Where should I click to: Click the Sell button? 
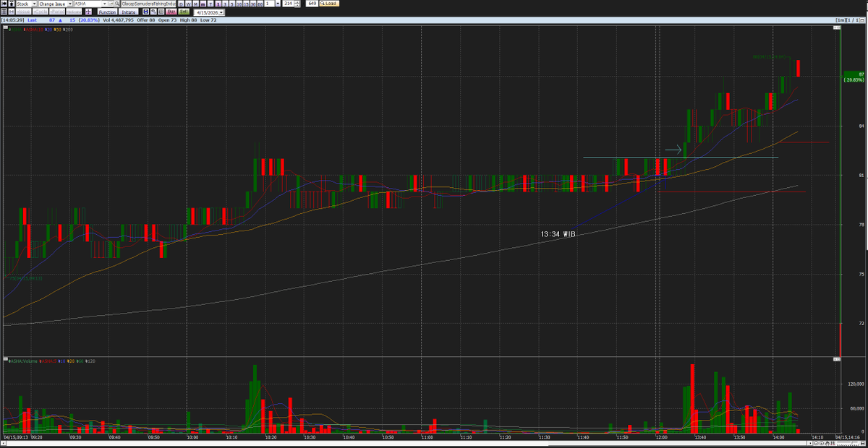184,12
